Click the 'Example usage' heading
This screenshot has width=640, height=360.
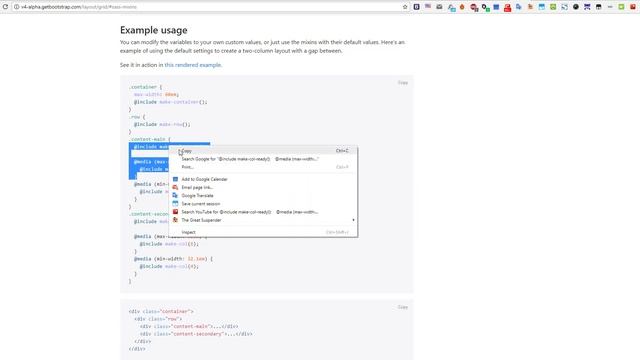(153, 30)
